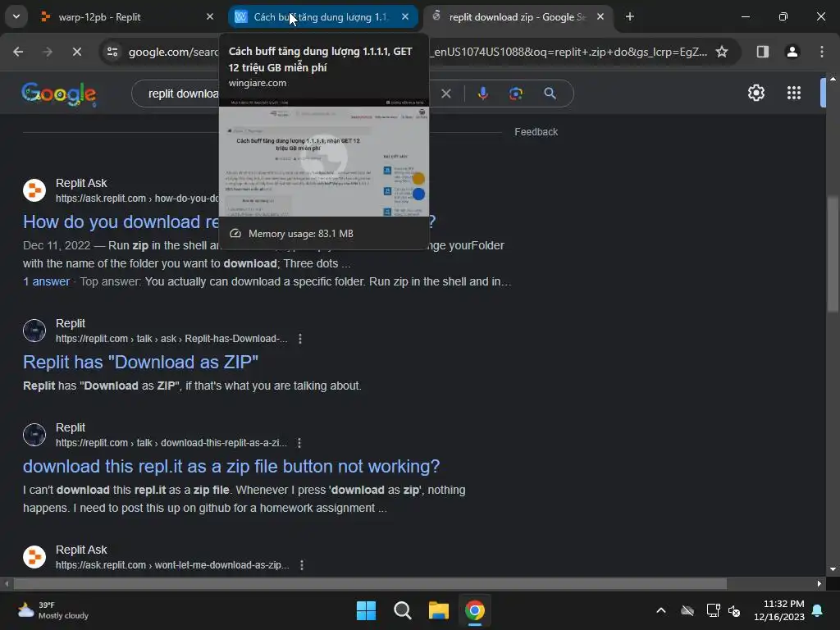Image resolution: width=840 pixels, height=630 pixels.
Task: Start search by voice
Action: point(482,94)
